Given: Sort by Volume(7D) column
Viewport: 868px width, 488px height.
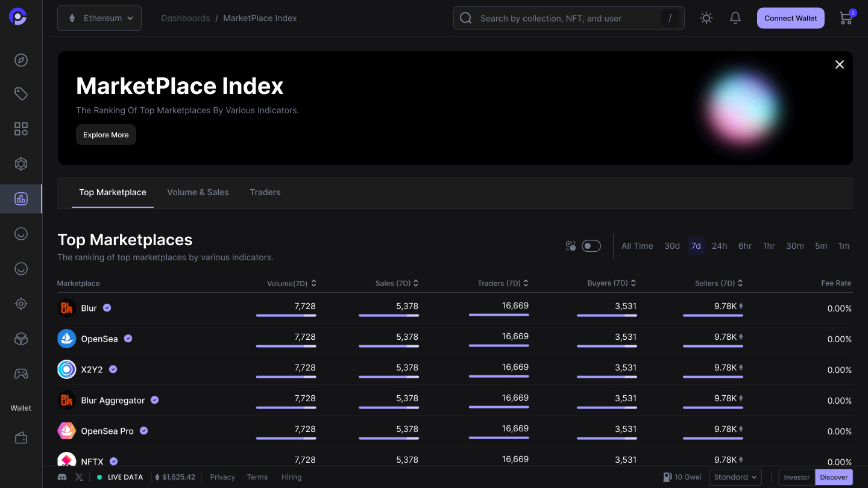Looking at the screenshot, I should point(292,283).
